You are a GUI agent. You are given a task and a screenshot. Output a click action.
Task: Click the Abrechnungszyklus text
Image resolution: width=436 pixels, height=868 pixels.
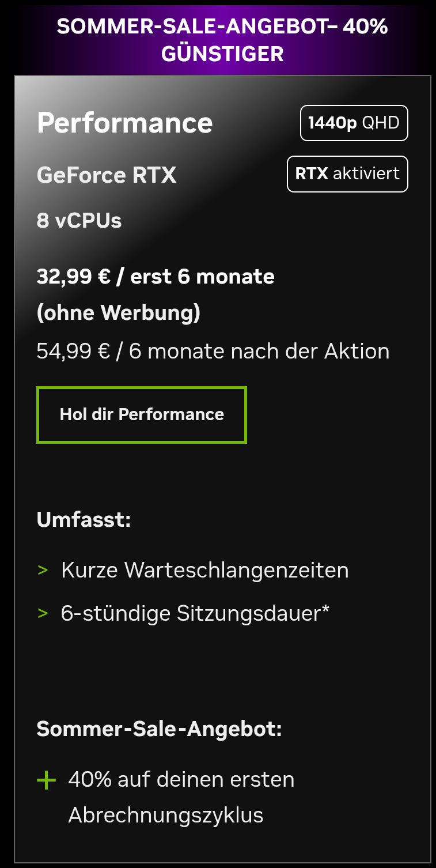coord(166,815)
